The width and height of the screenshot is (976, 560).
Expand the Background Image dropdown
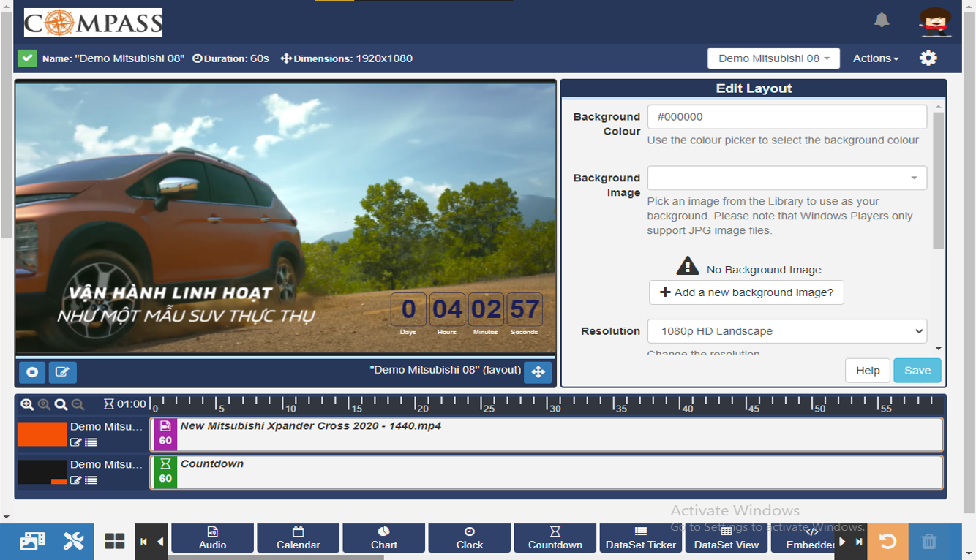click(787, 178)
